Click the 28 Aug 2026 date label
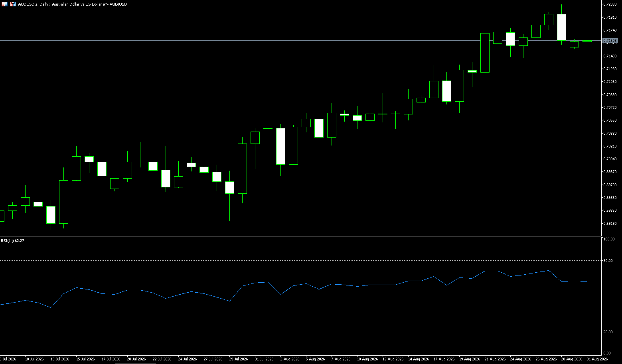 tap(571, 359)
